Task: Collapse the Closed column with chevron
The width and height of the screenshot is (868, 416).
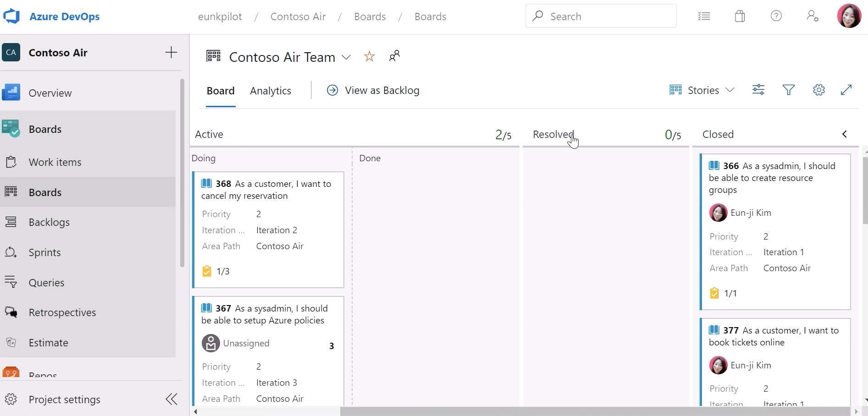Action: click(845, 134)
